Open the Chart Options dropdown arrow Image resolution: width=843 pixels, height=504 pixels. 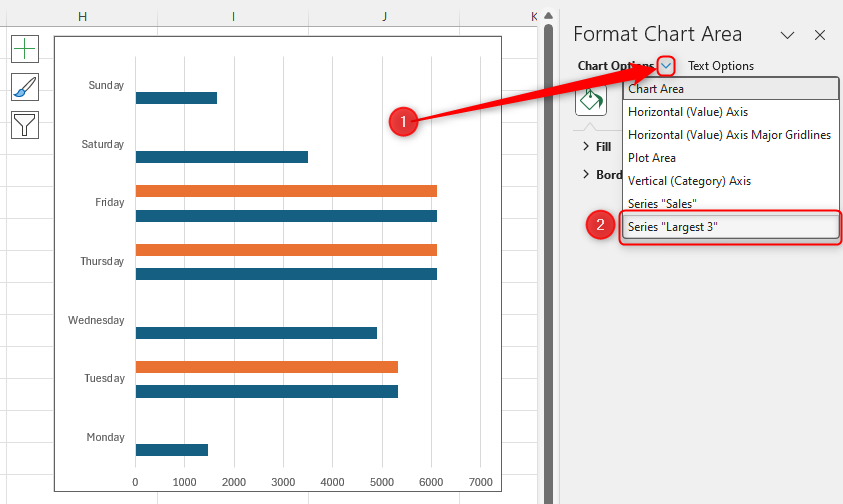click(666, 66)
